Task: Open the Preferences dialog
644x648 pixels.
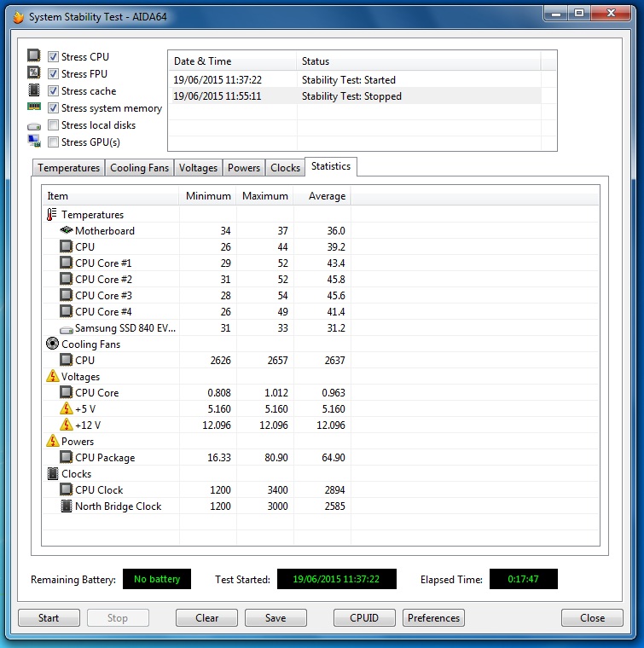Action: [x=433, y=618]
